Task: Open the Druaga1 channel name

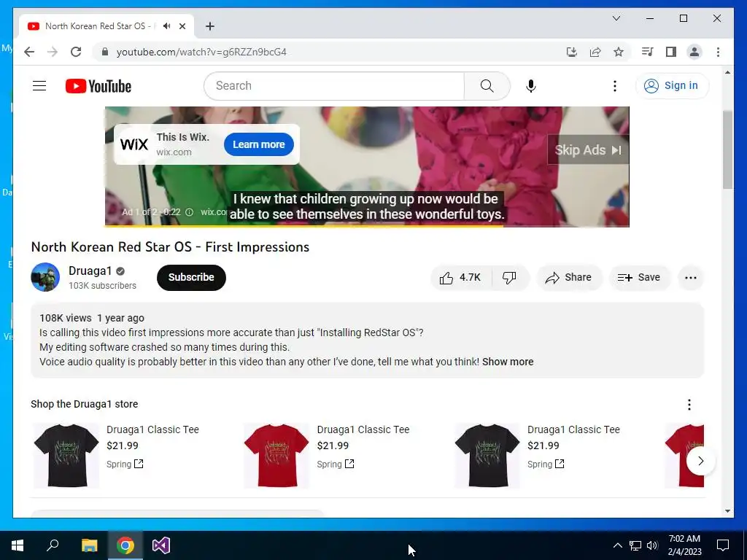Action: coord(90,271)
